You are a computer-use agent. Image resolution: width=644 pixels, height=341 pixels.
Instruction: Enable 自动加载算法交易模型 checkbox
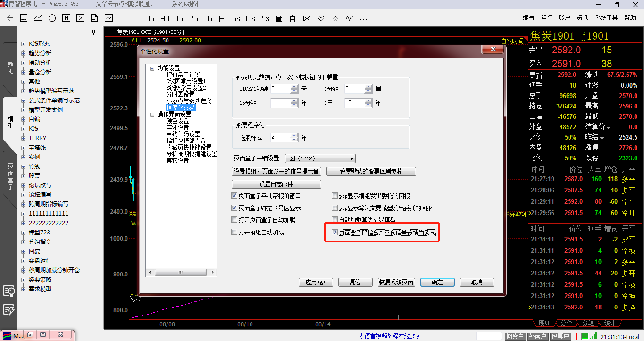335,220
